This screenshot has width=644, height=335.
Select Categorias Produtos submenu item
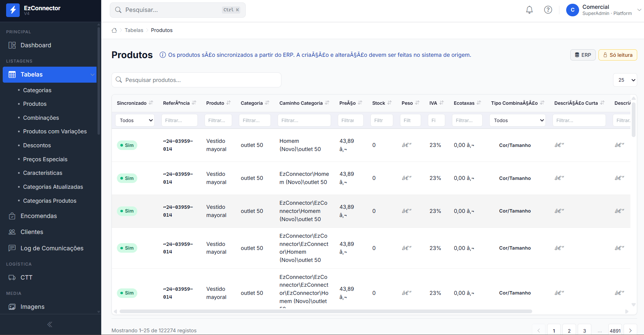point(50,201)
